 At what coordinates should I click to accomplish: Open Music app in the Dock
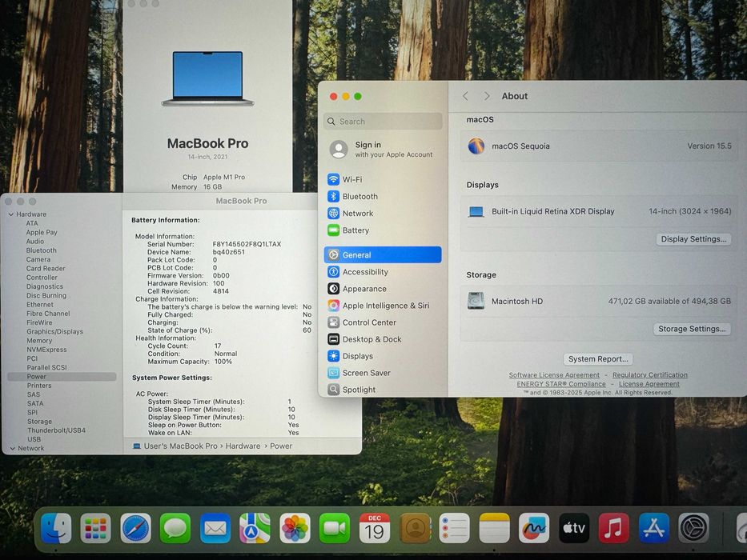point(613,528)
